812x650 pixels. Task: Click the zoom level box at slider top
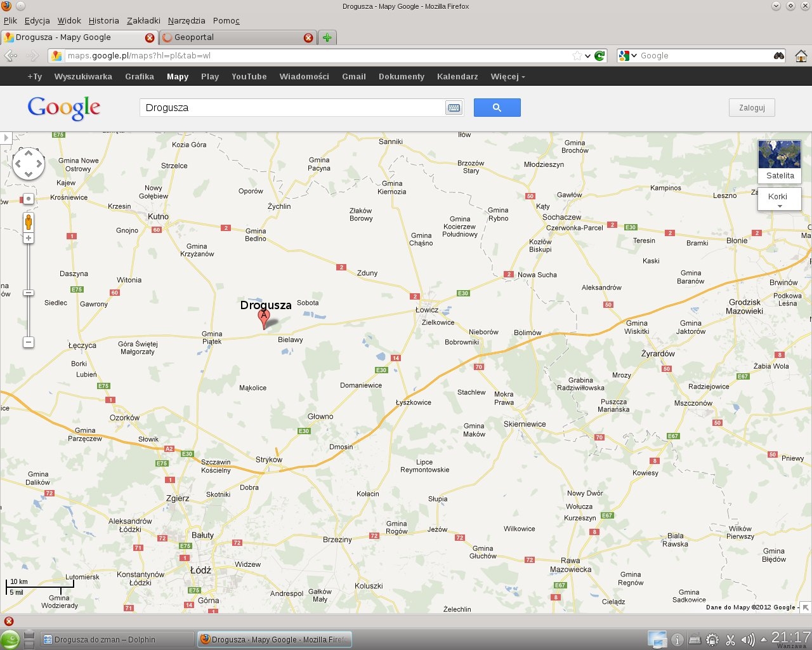pos(29,199)
